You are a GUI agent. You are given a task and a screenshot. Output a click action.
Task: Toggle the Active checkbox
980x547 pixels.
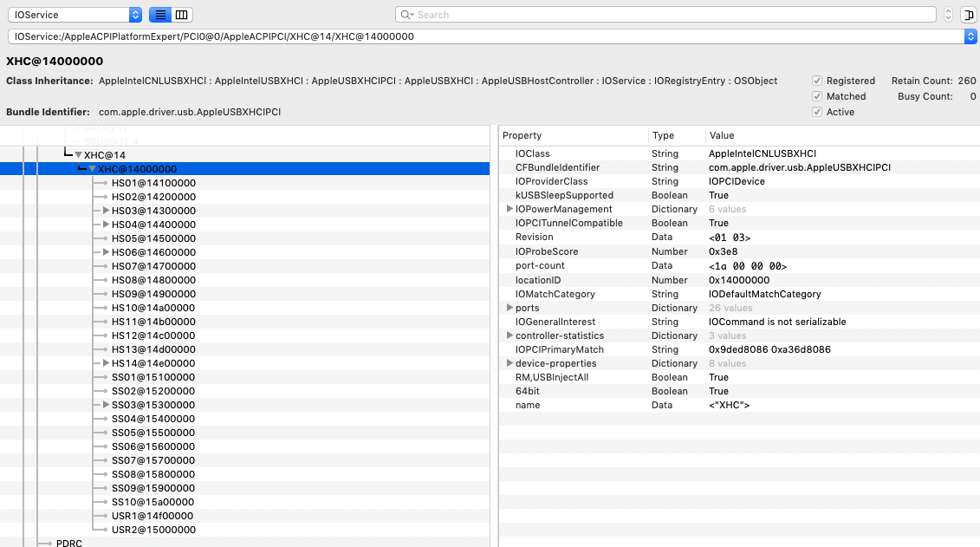[x=817, y=112]
